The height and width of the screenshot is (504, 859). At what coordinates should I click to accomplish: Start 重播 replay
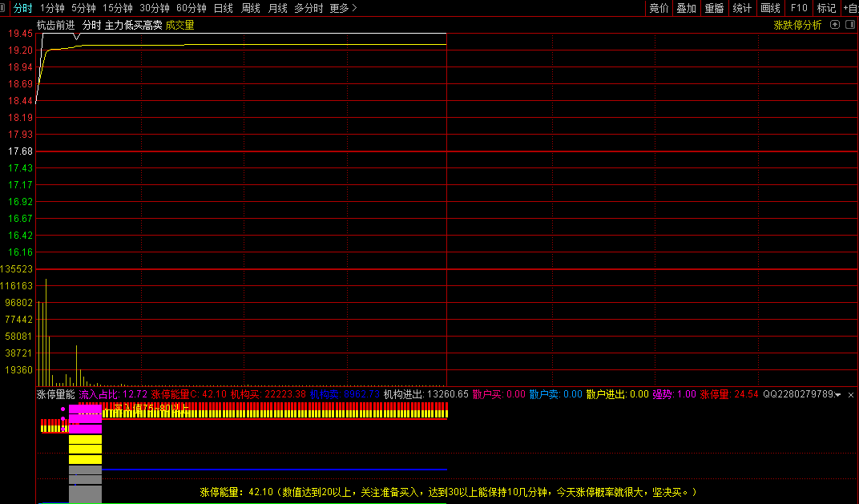[714, 8]
